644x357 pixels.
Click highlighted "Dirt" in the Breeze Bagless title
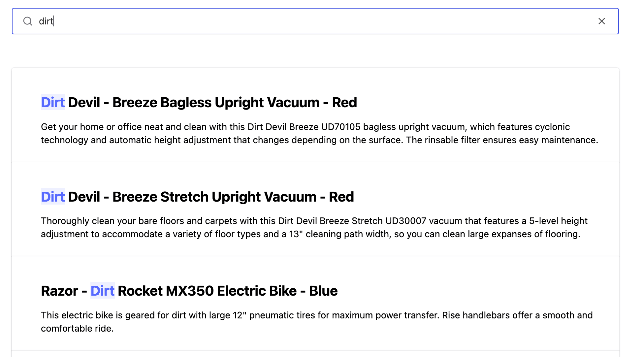pos(53,103)
